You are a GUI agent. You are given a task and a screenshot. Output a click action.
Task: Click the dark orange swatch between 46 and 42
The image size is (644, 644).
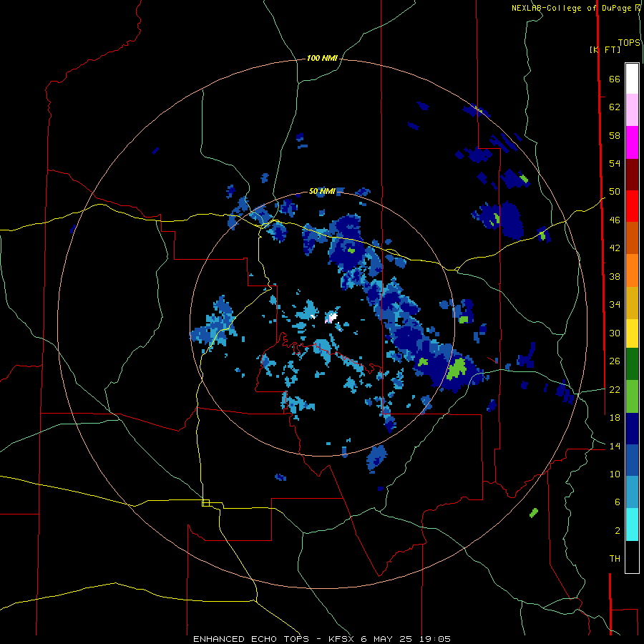click(x=632, y=238)
